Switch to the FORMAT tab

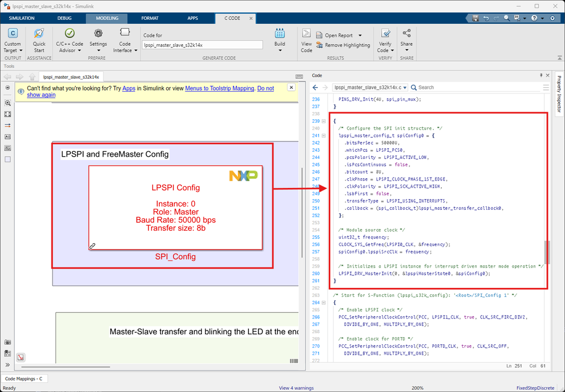[x=150, y=18]
